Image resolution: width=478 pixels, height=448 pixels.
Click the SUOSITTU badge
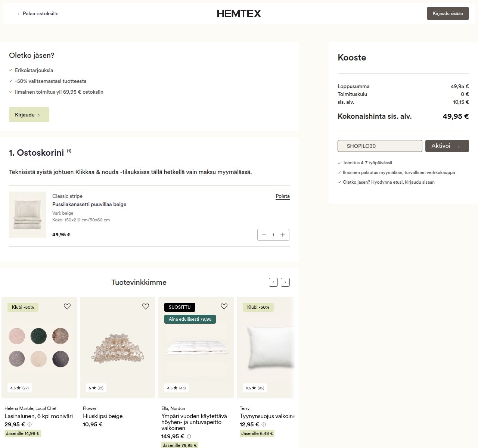coord(180,307)
